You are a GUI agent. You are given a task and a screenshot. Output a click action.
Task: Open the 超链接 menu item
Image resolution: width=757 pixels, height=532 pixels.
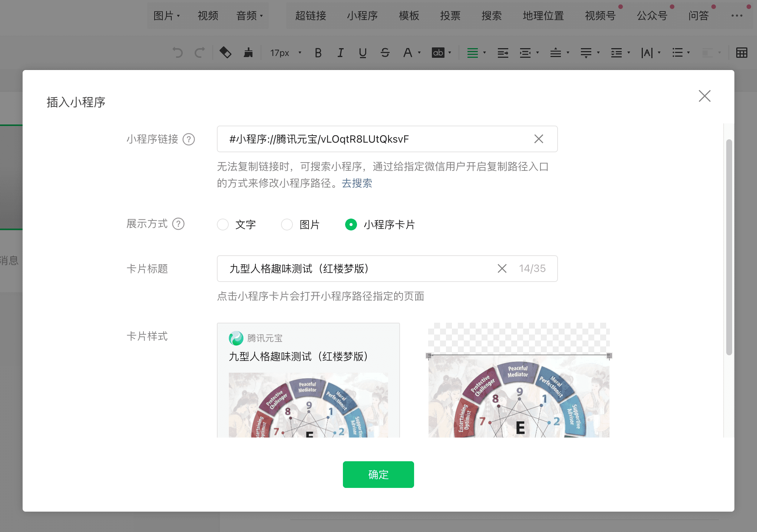pos(311,16)
